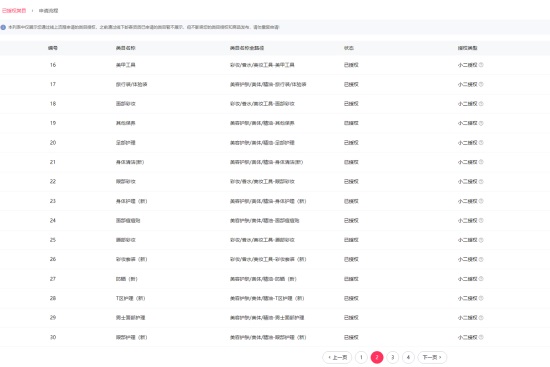Image resolution: width=550 pixels, height=367 pixels.
Task: Jump to pagination page 1
Action: click(361, 357)
